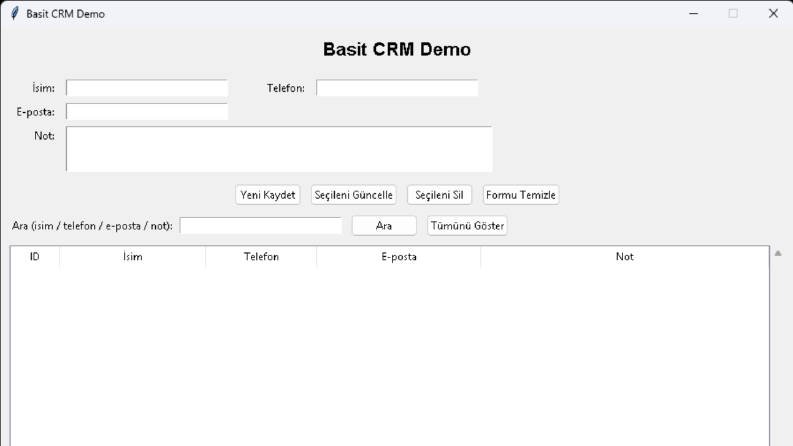Click the İsim input field

click(x=147, y=88)
